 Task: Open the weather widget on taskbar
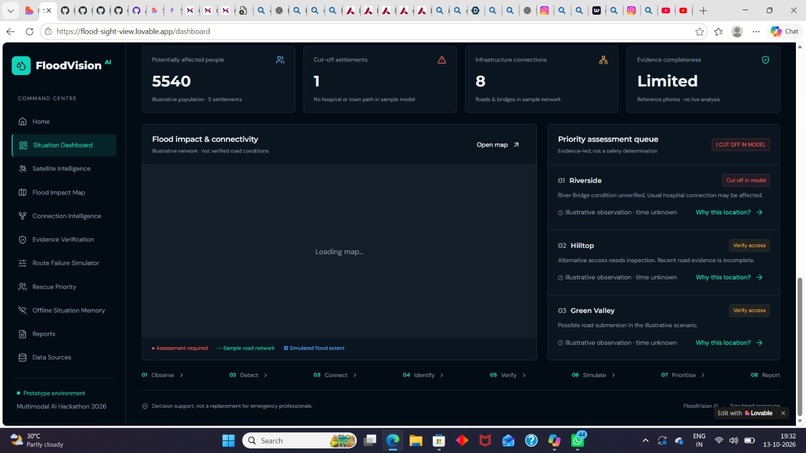pos(37,441)
